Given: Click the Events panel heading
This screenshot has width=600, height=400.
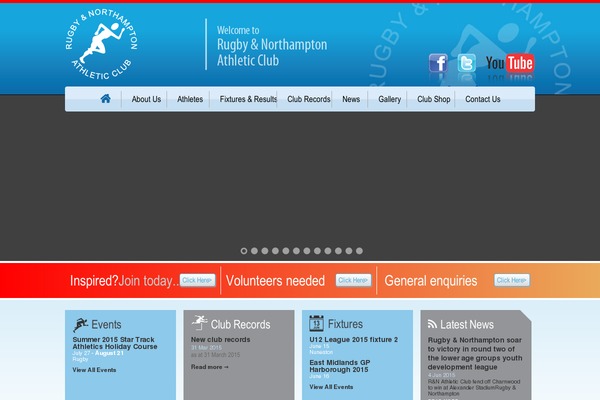Looking at the screenshot, I should coord(106,325).
